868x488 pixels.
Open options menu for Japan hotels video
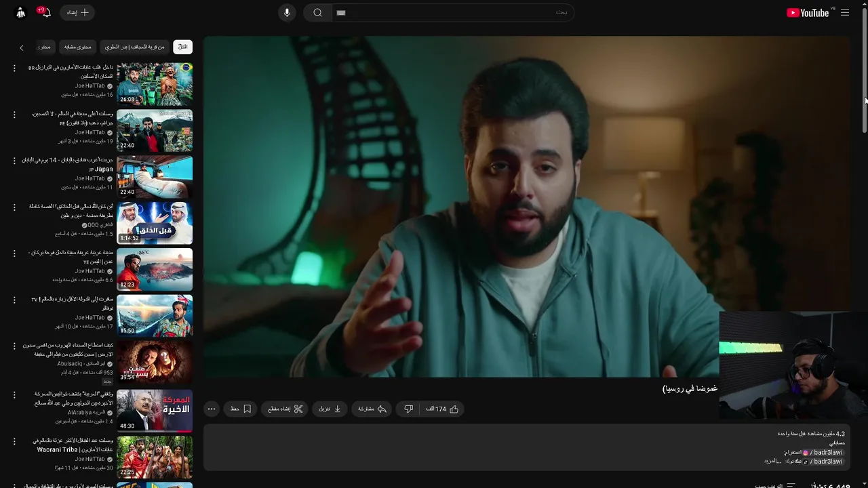tap(14, 161)
